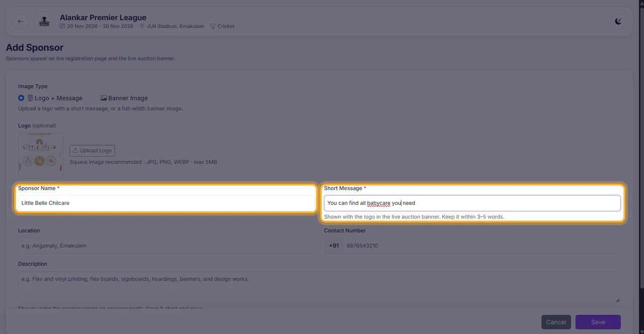Viewport: 644px width, 334px height.
Task: Click the Contact Number input field
Action: pos(482,246)
